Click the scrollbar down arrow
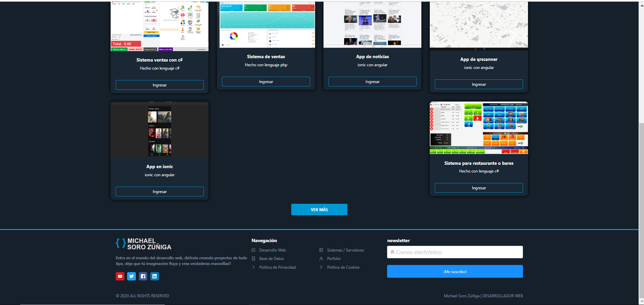The height and width of the screenshot is (305, 644). click(x=641, y=302)
